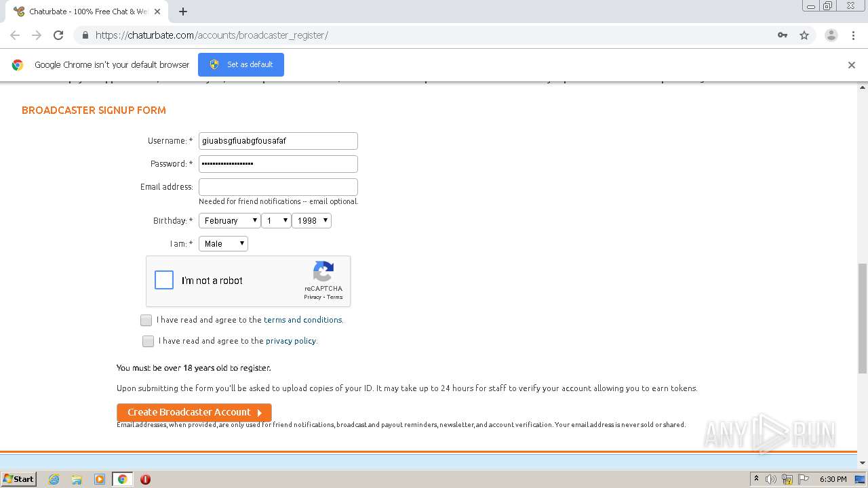Click Create Broadcaster Account button
868x488 pixels.
[x=194, y=412]
